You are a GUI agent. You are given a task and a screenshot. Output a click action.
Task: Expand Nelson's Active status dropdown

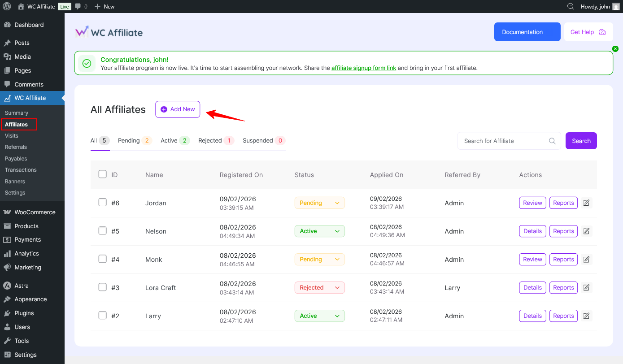tap(319, 231)
